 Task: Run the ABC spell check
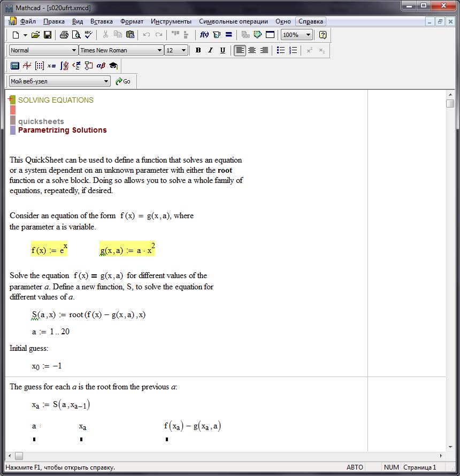(x=88, y=35)
